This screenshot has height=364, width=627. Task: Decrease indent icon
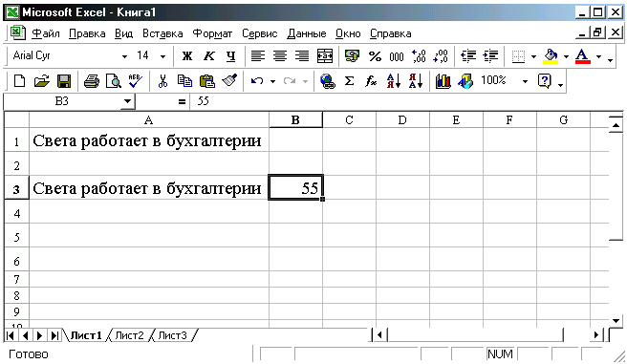(x=468, y=56)
